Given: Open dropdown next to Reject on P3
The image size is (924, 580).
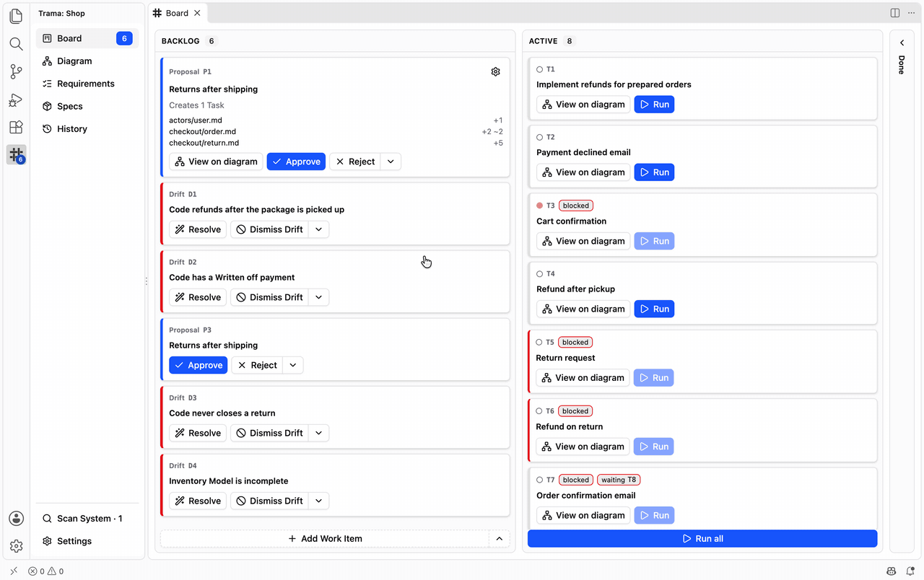Looking at the screenshot, I should [x=292, y=365].
